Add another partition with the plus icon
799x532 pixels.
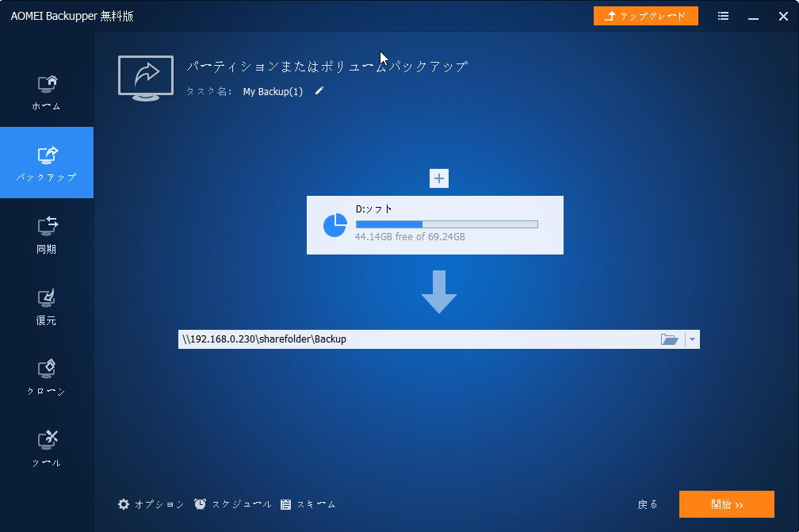[439, 178]
